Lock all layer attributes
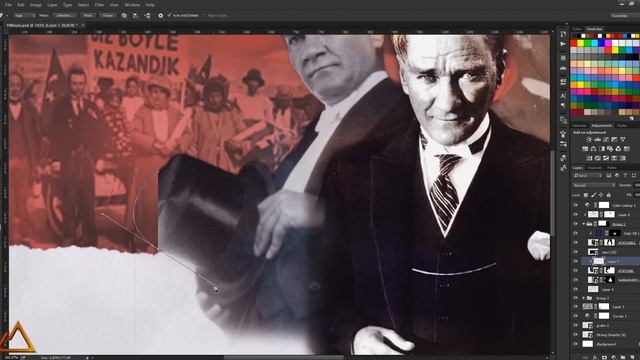This screenshot has height=360, width=640. point(609,195)
